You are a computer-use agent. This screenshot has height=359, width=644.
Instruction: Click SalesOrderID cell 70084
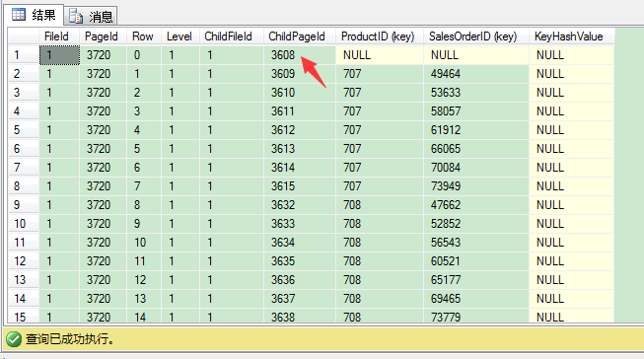click(x=476, y=168)
